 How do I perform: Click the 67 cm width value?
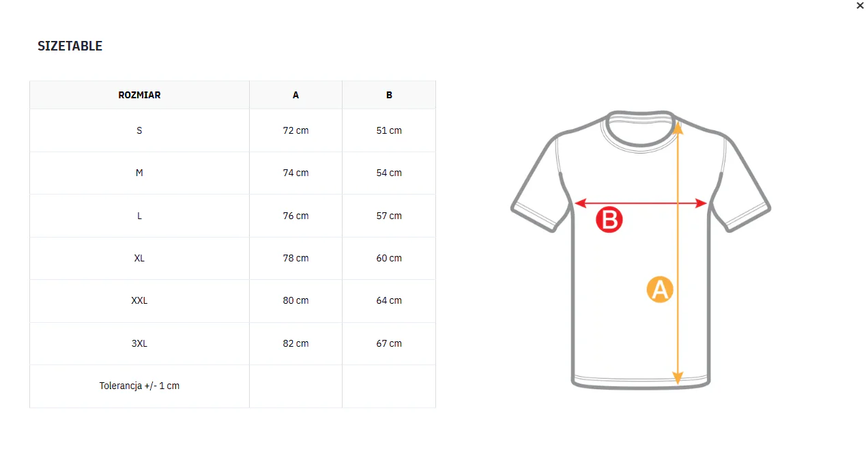coord(389,343)
